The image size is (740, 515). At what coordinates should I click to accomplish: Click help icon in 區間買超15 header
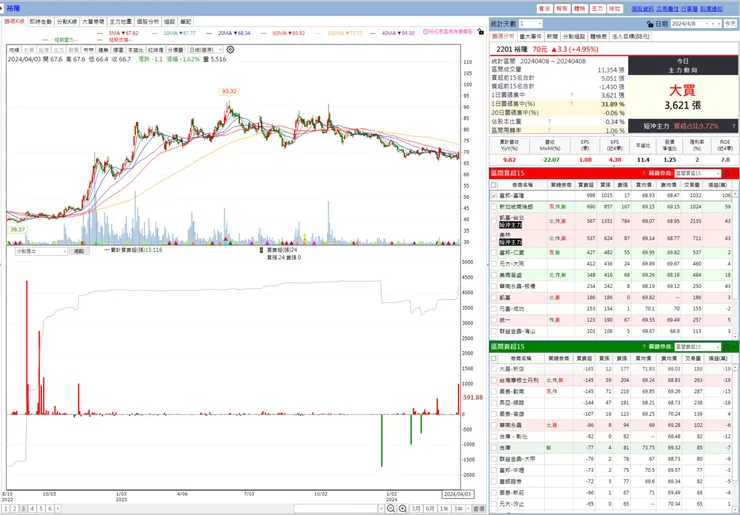click(644, 173)
